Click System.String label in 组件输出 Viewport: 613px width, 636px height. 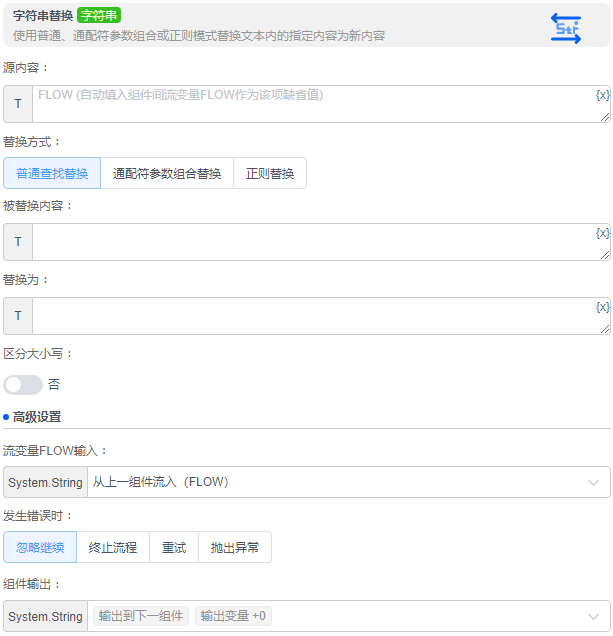pos(45,617)
